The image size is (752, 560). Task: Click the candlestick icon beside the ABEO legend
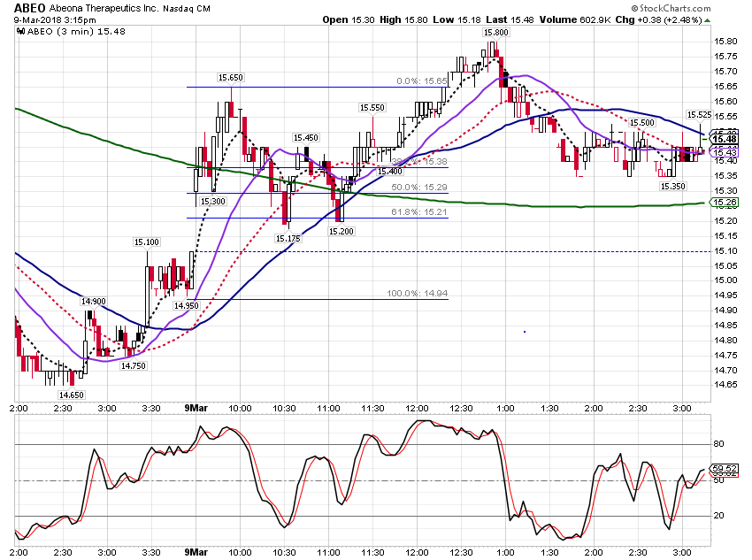click(x=20, y=32)
